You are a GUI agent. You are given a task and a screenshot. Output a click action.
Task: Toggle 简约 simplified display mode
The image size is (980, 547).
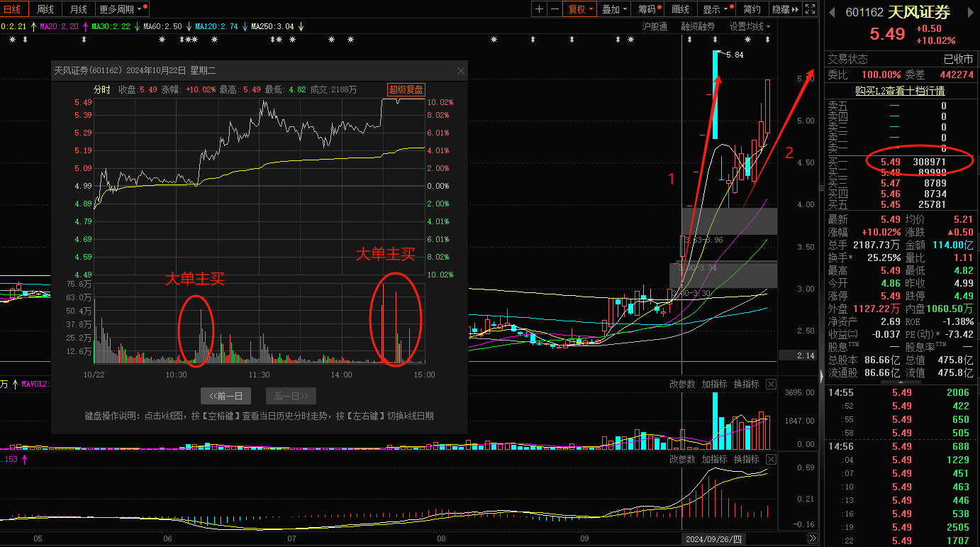click(x=752, y=9)
